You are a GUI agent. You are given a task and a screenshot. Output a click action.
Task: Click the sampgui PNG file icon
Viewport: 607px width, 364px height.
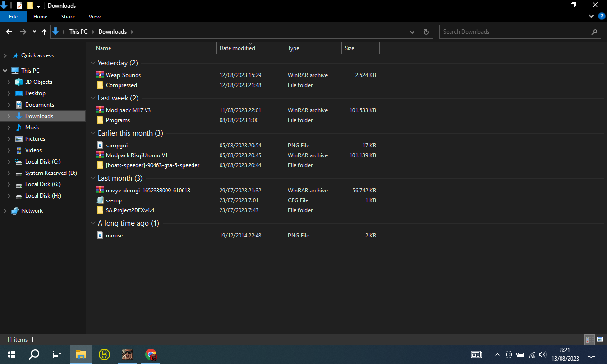100,145
